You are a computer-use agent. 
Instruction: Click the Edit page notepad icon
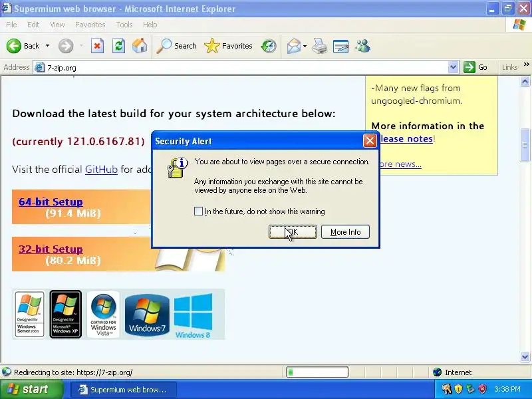pos(341,46)
